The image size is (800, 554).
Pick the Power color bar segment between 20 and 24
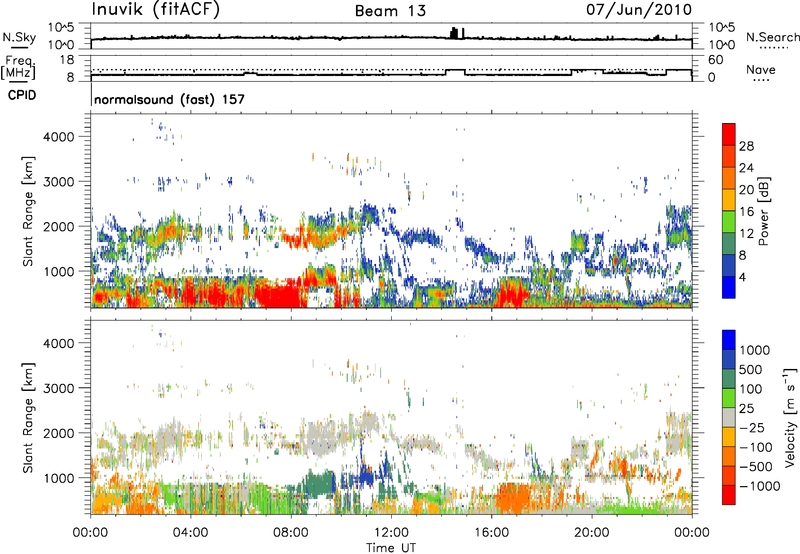(x=729, y=179)
